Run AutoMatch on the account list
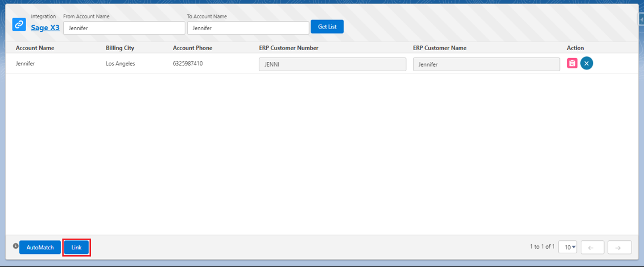Screen dimensions: 644x267 point(40,248)
